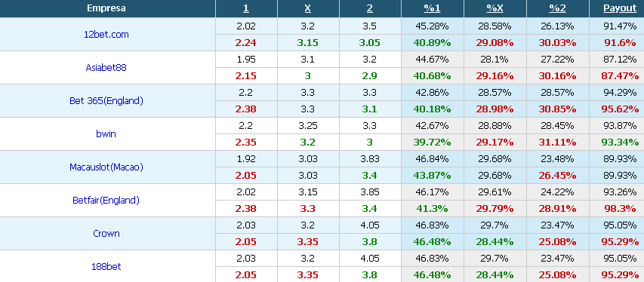644x282 pixels.
Task: Click the Empresa column header
Action: [106, 8]
